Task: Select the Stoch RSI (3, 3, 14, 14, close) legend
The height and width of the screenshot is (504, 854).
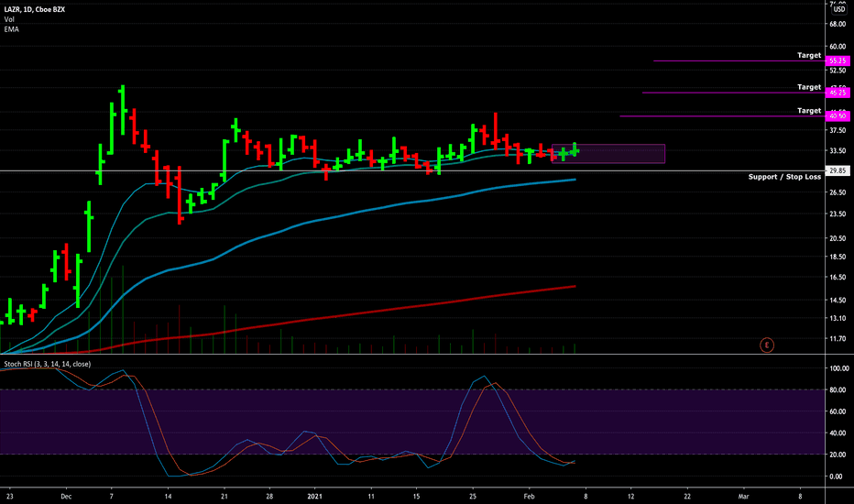Action: coord(48,364)
